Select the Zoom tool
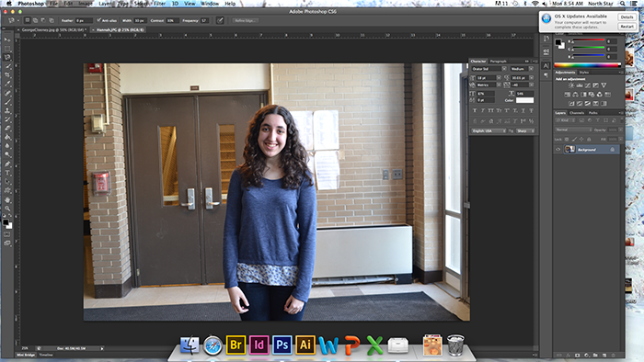644x362 pixels. [7, 209]
